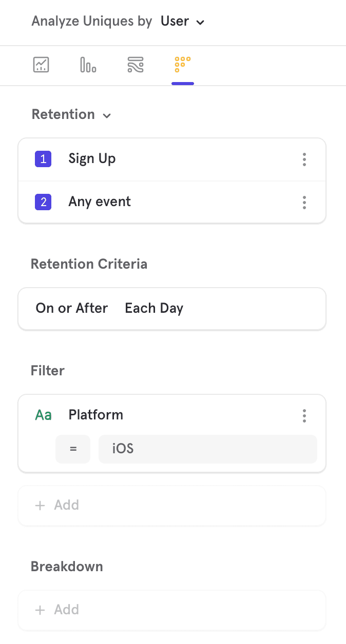Open Sign Up event options menu
The height and width of the screenshot is (644, 346).
point(304,159)
